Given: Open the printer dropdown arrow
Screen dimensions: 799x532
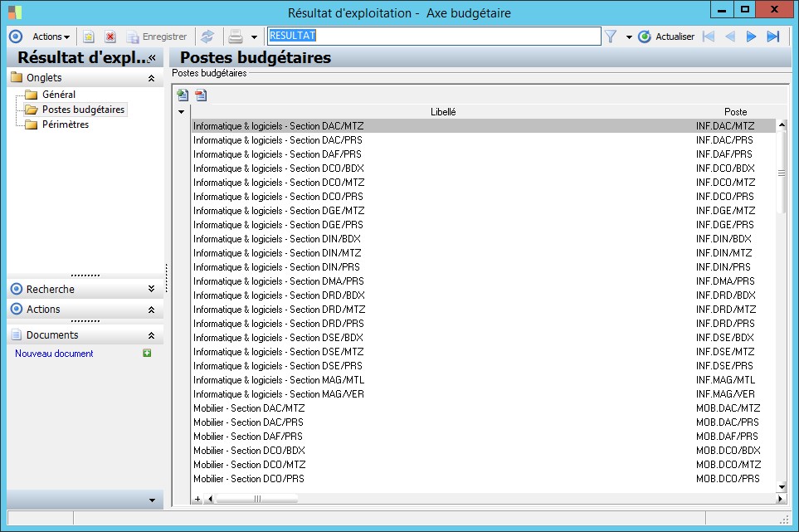Looking at the screenshot, I should point(254,37).
